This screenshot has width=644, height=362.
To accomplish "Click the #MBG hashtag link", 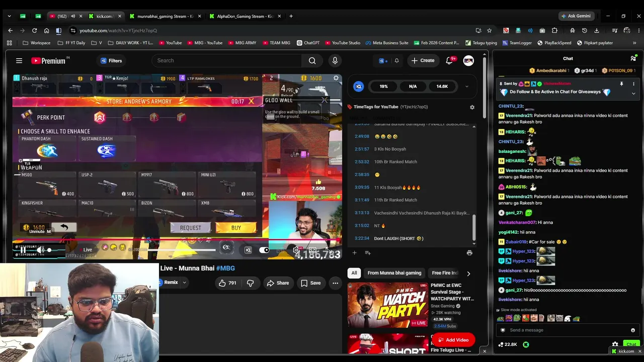I will [x=225, y=268].
